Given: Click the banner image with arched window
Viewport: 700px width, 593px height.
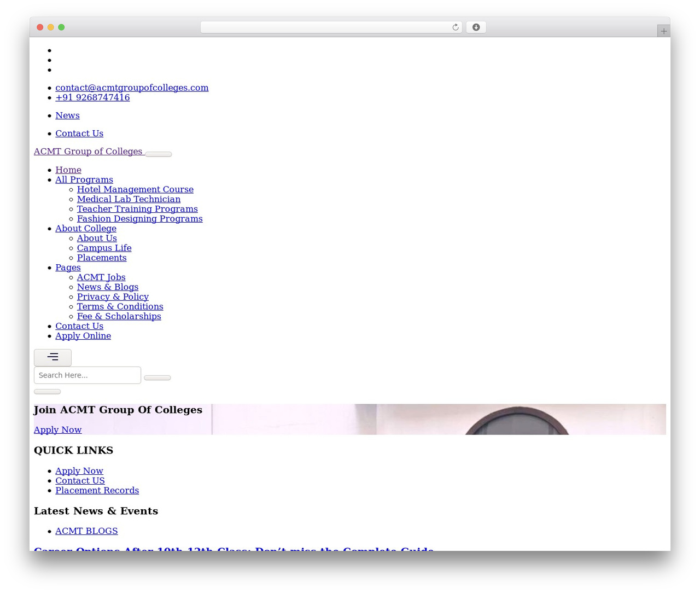Looking at the screenshot, I should [x=439, y=420].
